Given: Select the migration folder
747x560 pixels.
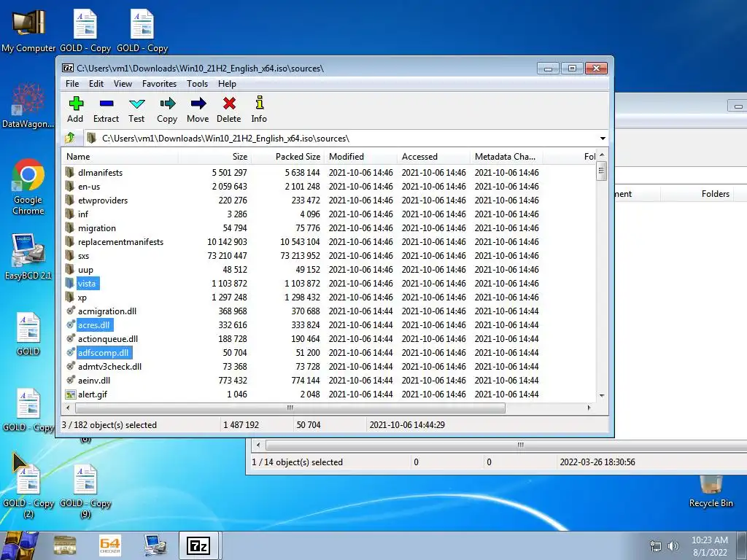Looking at the screenshot, I should pyautogui.click(x=97, y=227).
